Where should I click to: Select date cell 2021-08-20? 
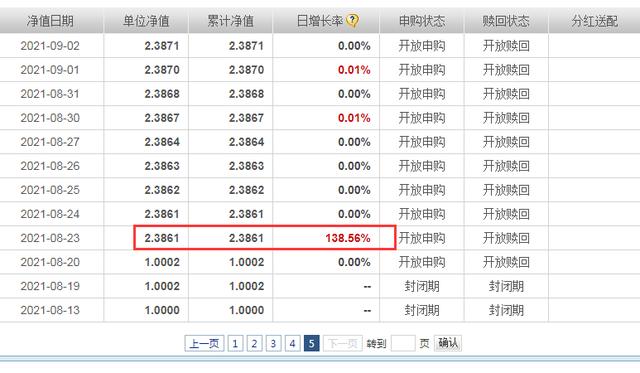(50, 262)
